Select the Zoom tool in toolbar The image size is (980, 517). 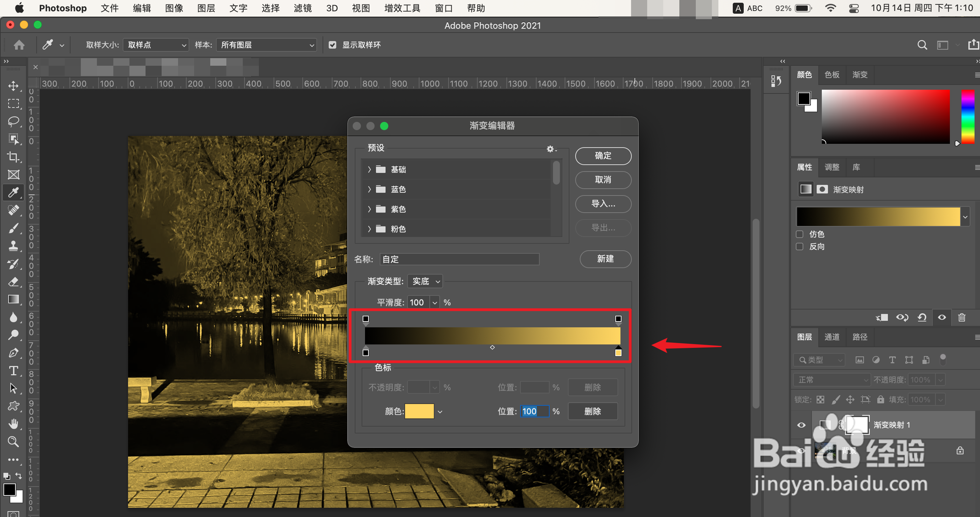[14, 442]
